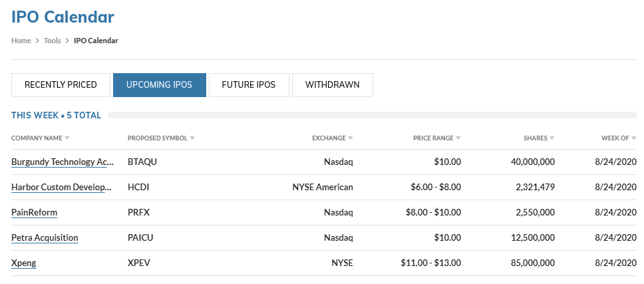Sort by Price Range column arrow
Image resolution: width=644 pixels, height=284 pixels.
(x=458, y=138)
